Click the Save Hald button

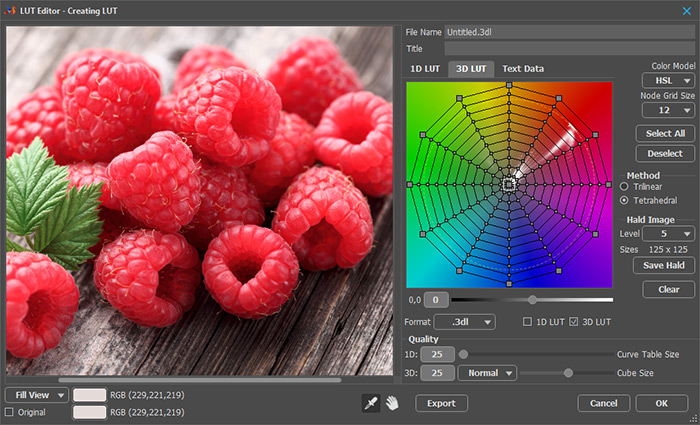[x=664, y=265]
